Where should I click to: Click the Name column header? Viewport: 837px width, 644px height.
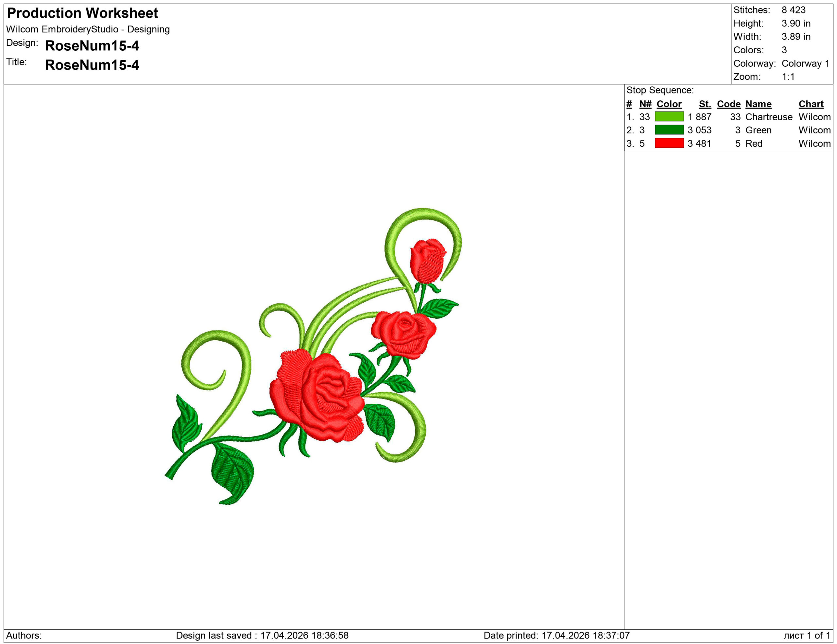pyautogui.click(x=758, y=104)
